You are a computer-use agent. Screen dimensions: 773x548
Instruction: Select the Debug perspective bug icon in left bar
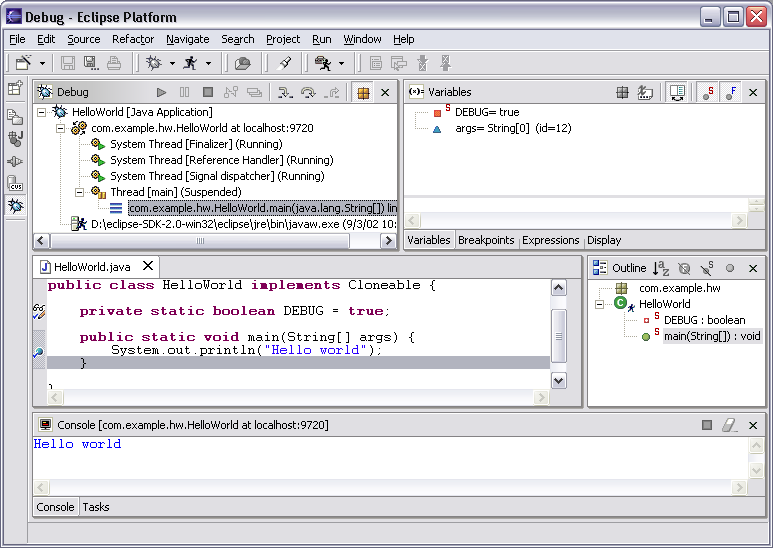(15, 206)
